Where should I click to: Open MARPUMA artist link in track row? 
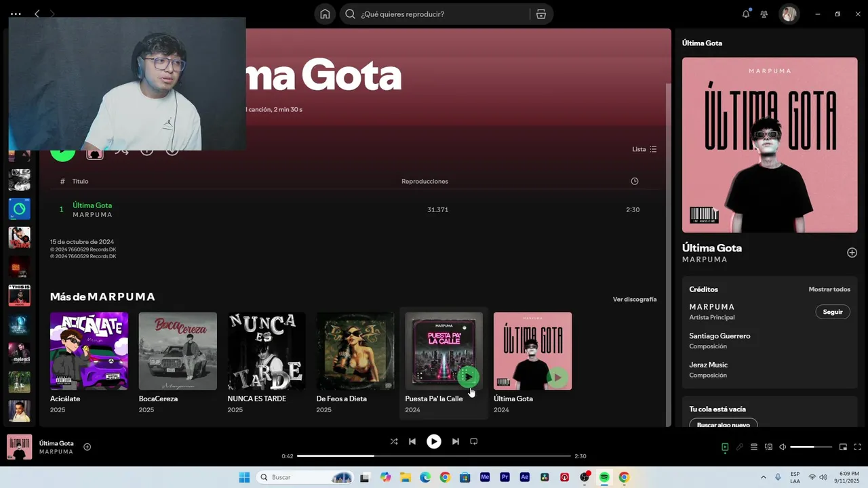pyautogui.click(x=93, y=215)
